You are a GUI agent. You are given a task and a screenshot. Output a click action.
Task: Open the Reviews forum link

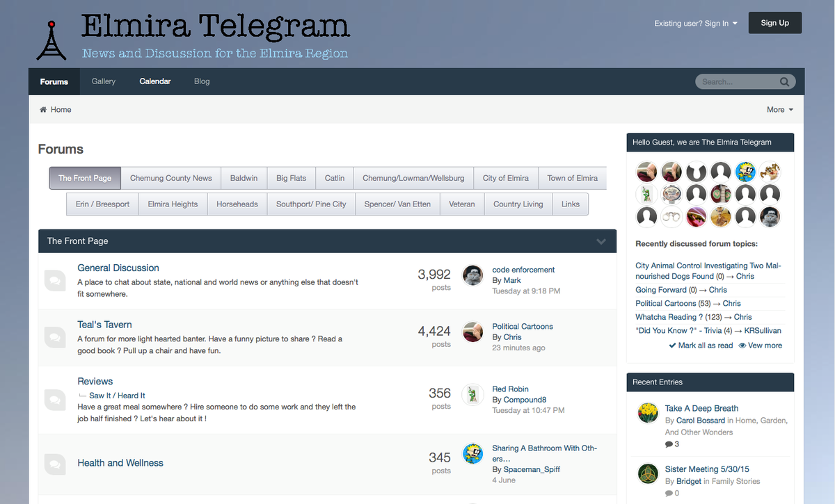(x=95, y=382)
